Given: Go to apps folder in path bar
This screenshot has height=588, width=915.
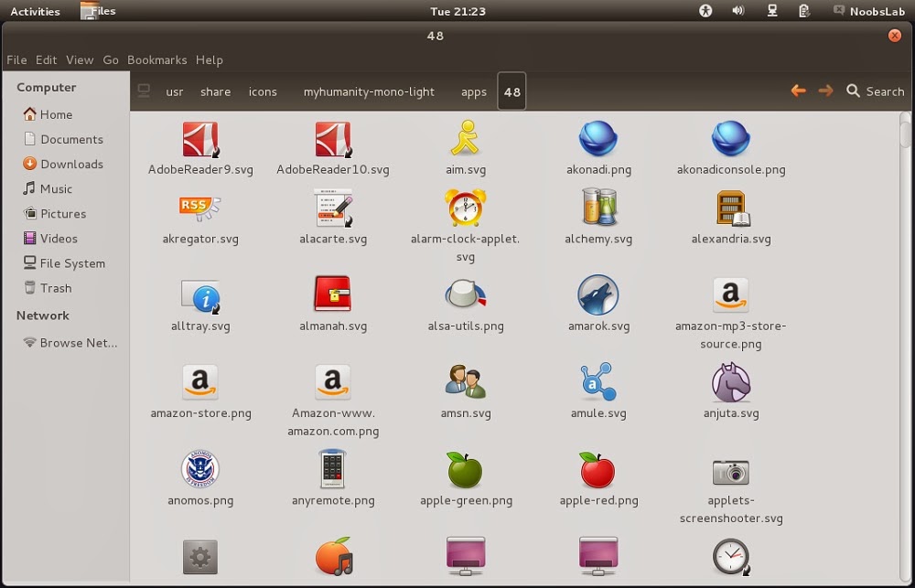Looking at the screenshot, I should 474,91.
